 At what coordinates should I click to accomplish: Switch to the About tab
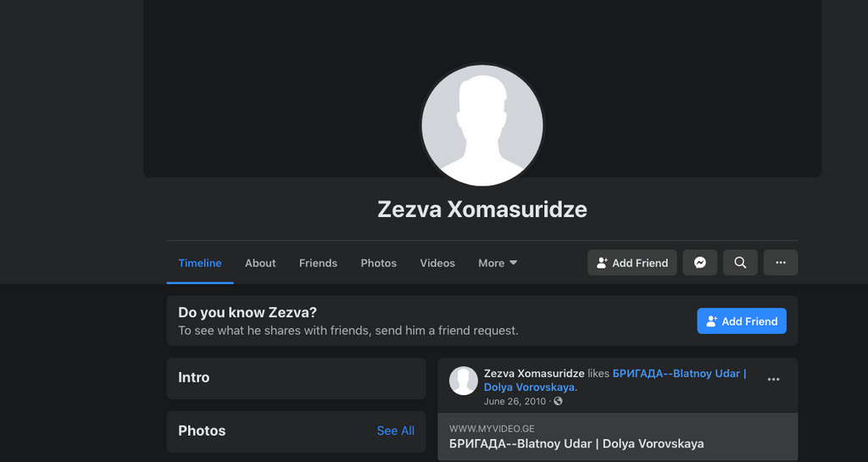[260, 264]
